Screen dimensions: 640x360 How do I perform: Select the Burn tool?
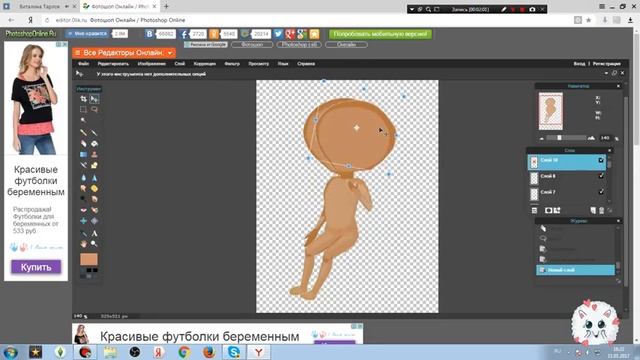[x=94, y=199]
